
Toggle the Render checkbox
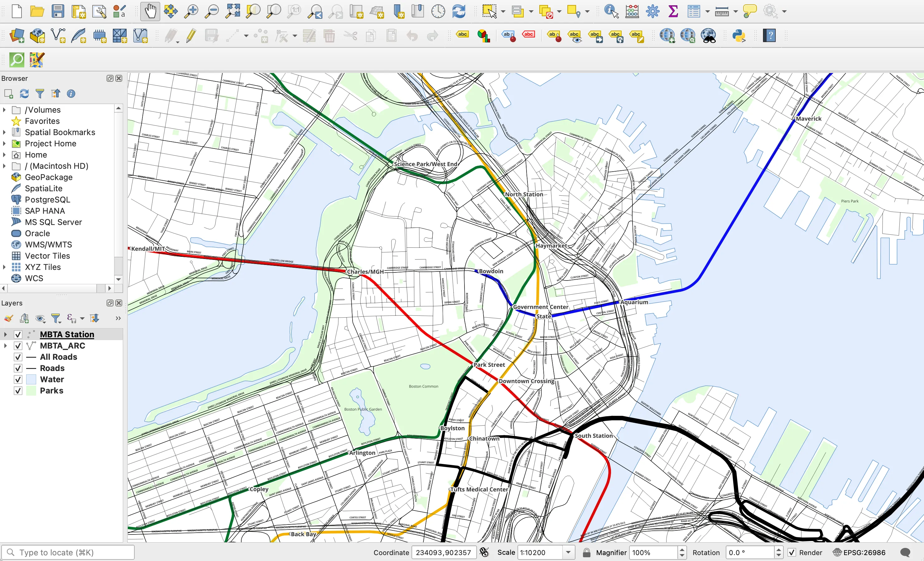pyautogui.click(x=791, y=552)
